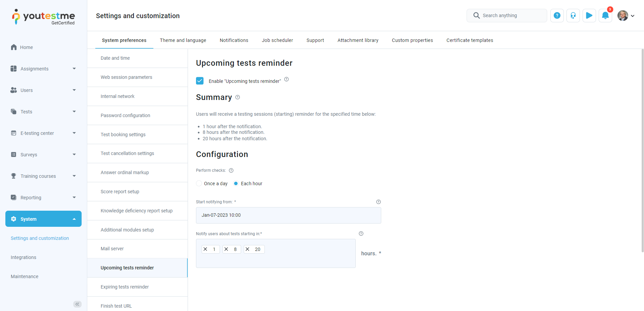This screenshot has width=644, height=311.
Task: Collapse sidebar with double chevron icon
Action: (77, 304)
